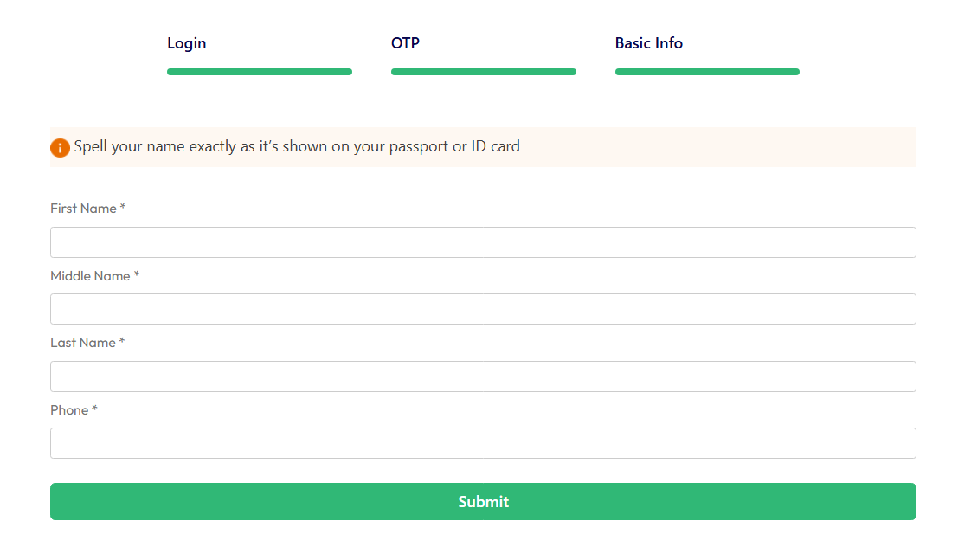
Task: Click the First Name field label
Action: point(83,209)
